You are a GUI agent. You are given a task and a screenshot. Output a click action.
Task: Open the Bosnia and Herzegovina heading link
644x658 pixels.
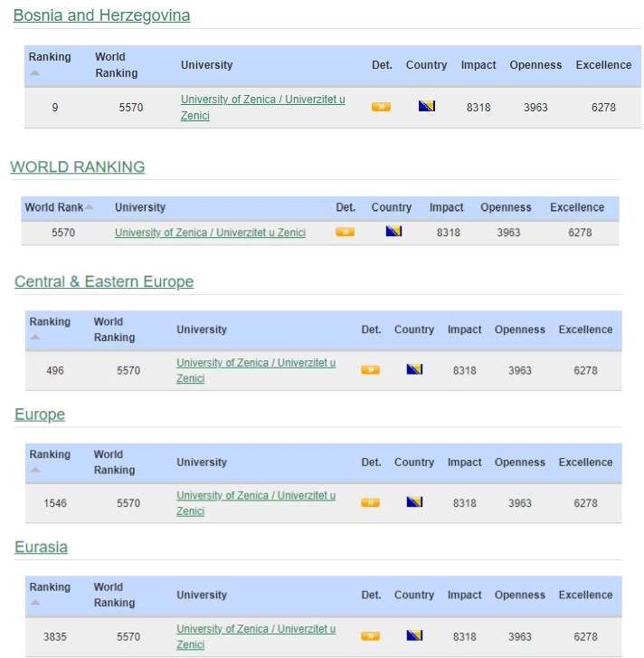point(101,15)
